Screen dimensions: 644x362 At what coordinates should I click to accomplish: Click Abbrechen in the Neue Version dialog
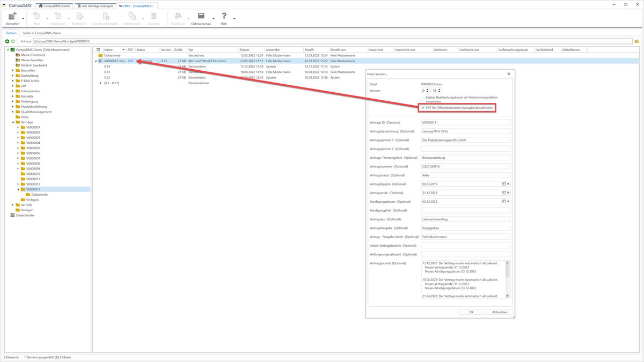pyautogui.click(x=500, y=312)
